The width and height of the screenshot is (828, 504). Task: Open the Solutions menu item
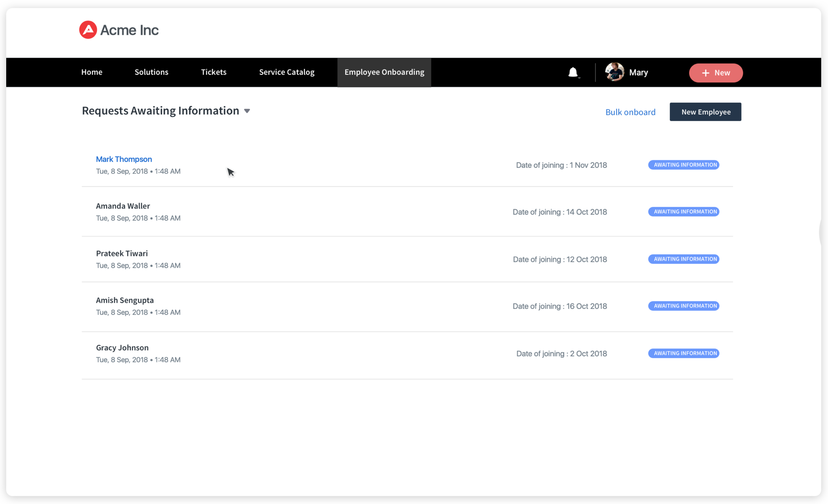[151, 72]
